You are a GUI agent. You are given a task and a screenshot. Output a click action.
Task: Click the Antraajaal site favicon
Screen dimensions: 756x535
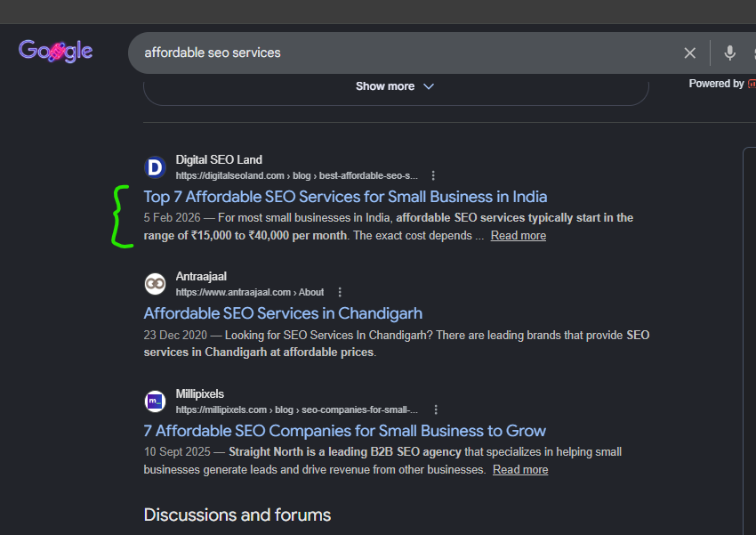156,284
